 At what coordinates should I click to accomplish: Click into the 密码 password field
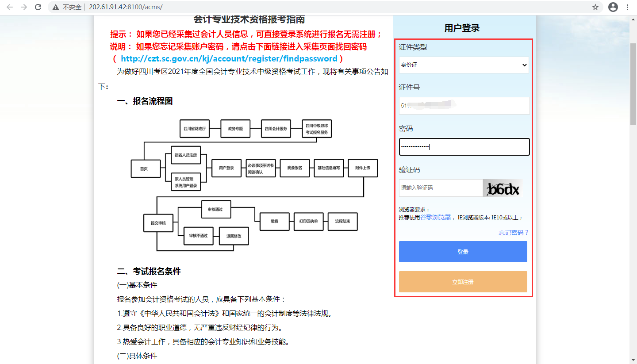click(464, 147)
